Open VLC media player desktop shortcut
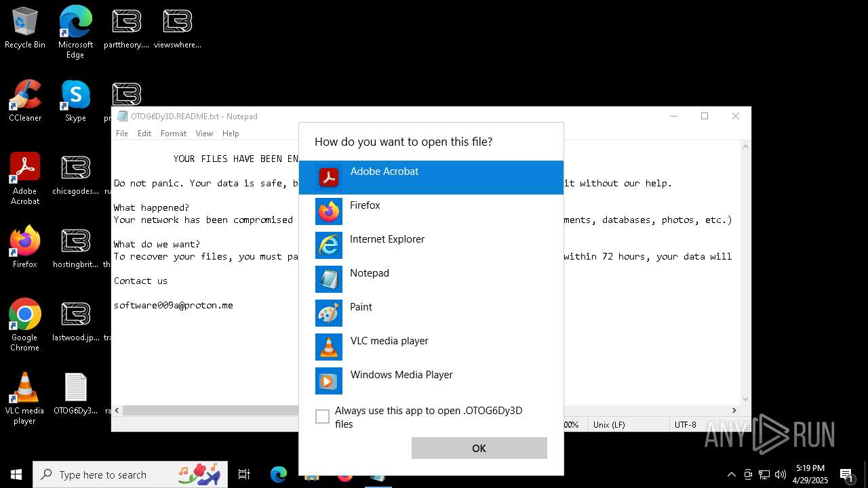The height and width of the screenshot is (488, 868). (25, 399)
